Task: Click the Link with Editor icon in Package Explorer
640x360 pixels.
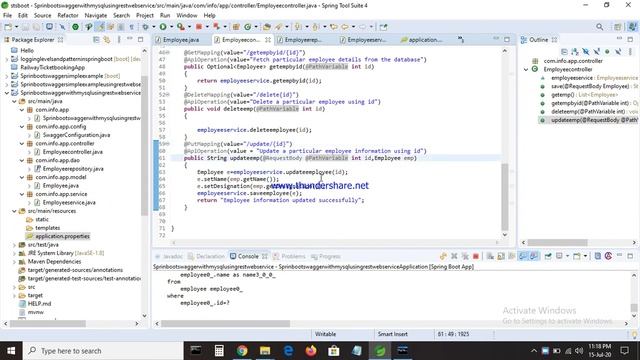Action: click(x=107, y=40)
